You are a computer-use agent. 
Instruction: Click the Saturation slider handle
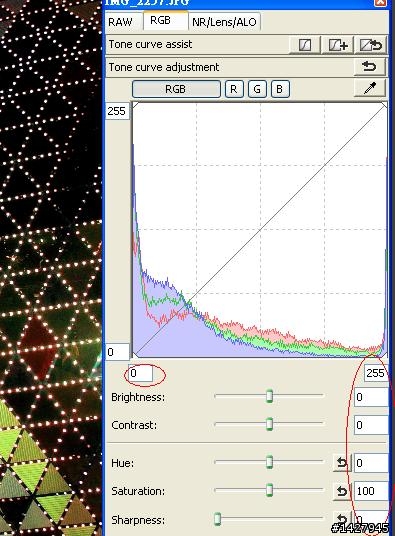269,490
